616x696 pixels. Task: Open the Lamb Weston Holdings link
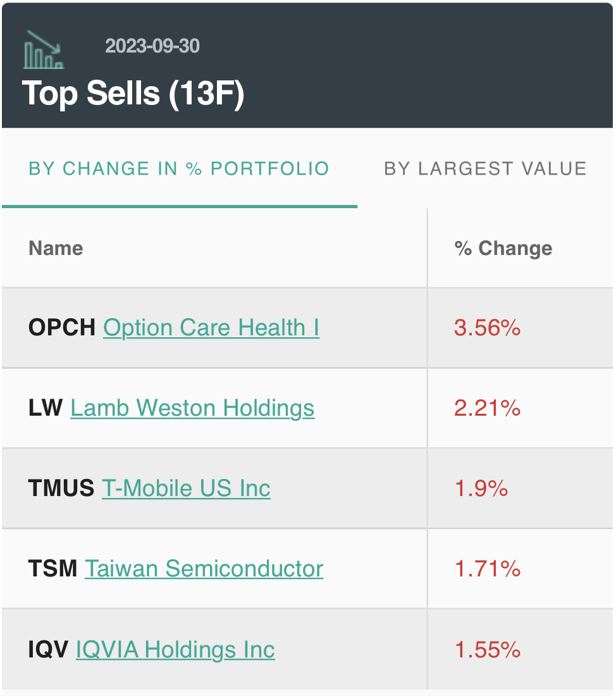pos(192,408)
